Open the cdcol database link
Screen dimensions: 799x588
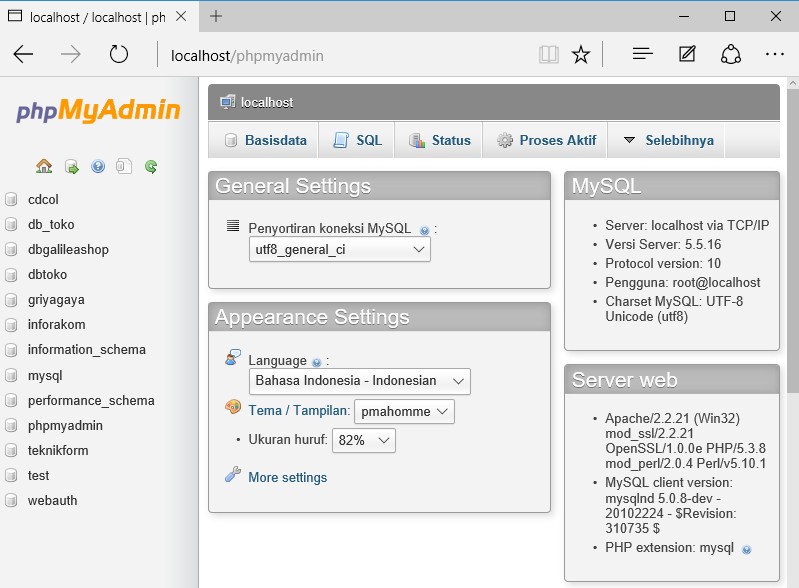point(43,199)
